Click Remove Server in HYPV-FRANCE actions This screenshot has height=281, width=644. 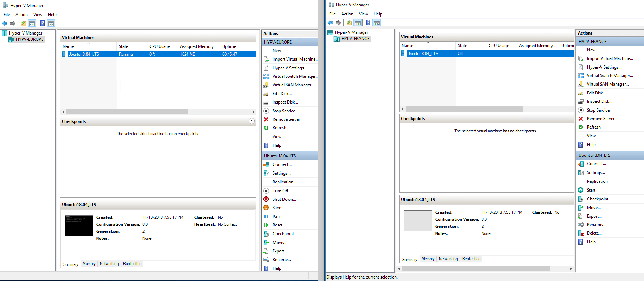[x=600, y=119]
